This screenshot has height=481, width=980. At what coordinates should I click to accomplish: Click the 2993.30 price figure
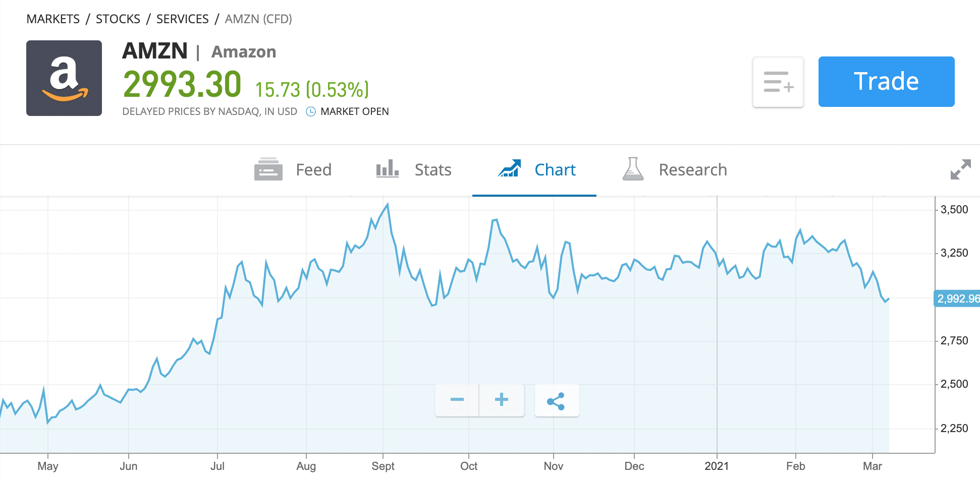point(182,84)
